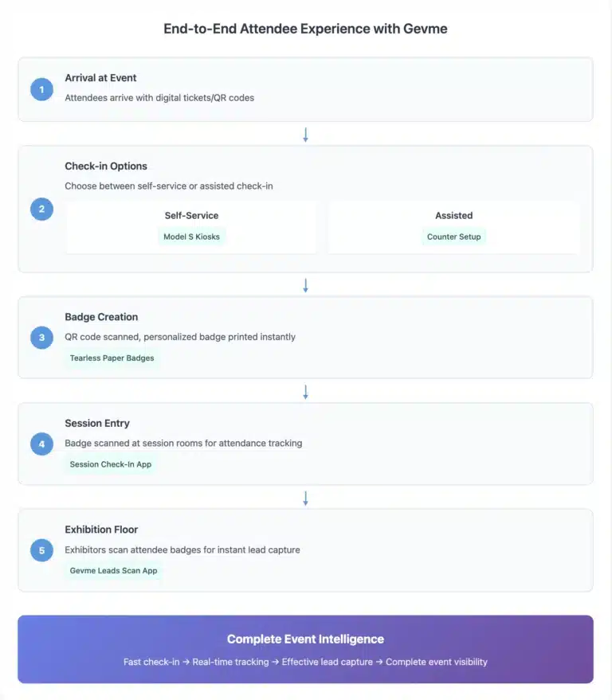Click the arrow below Check-in Options card

point(305,285)
